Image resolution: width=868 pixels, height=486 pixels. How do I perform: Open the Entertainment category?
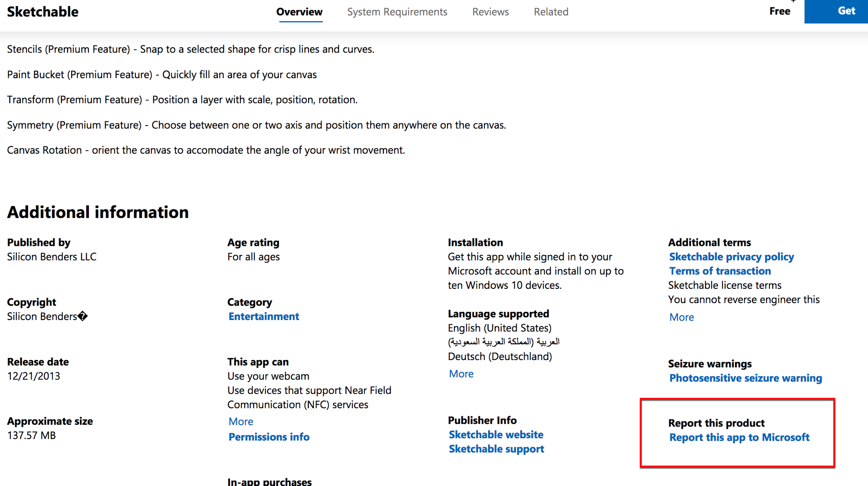[x=263, y=316]
